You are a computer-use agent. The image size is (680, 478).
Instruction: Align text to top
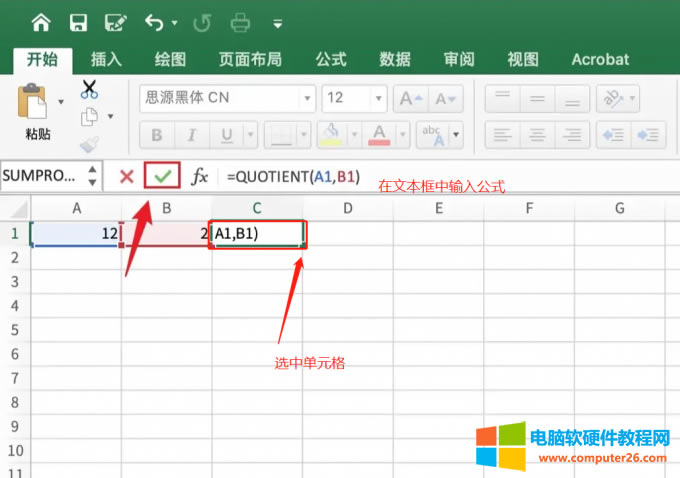click(503, 99)
